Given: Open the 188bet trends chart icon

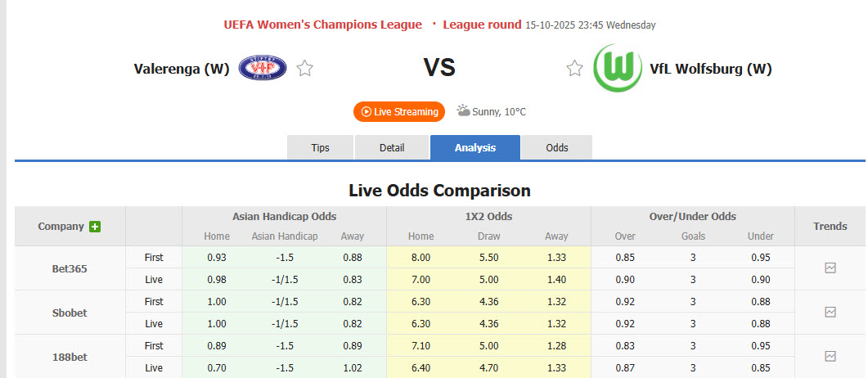Looking at the screenshot, I should click(x=830, y=356).
